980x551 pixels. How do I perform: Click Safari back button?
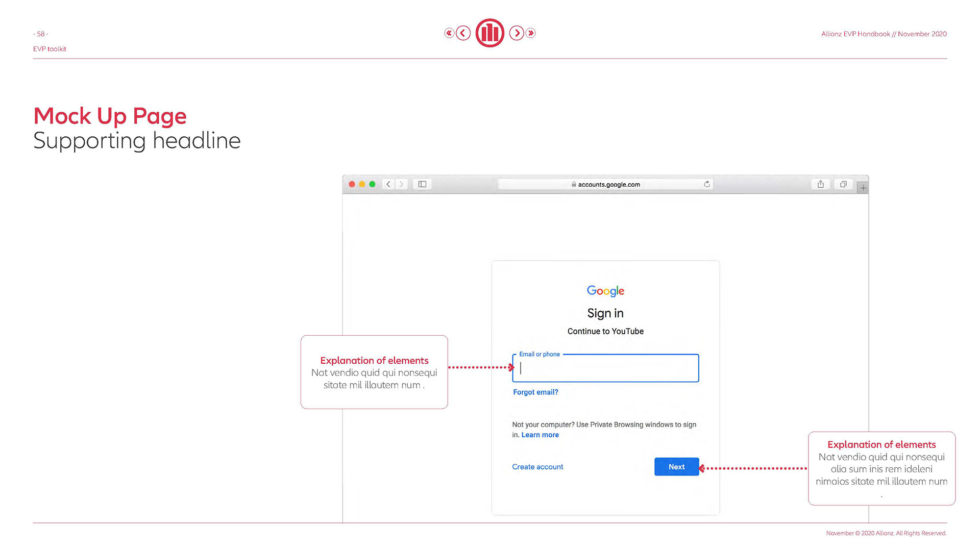(388, 184)
